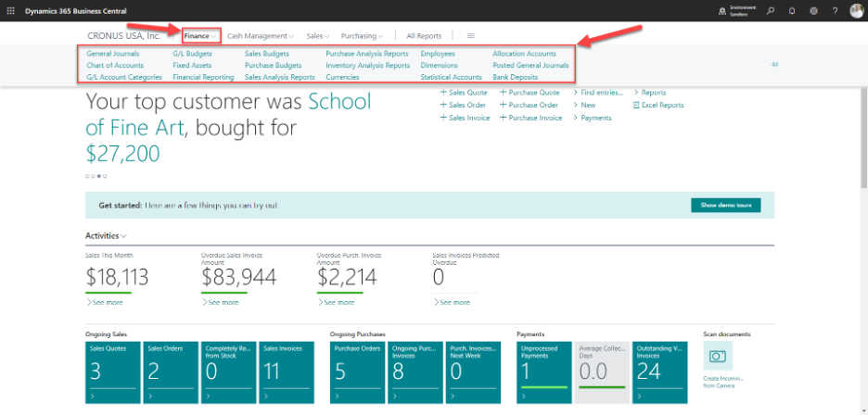868x415 pixels.
Task: Open the All Reports menu item
Action: (424, 36)
